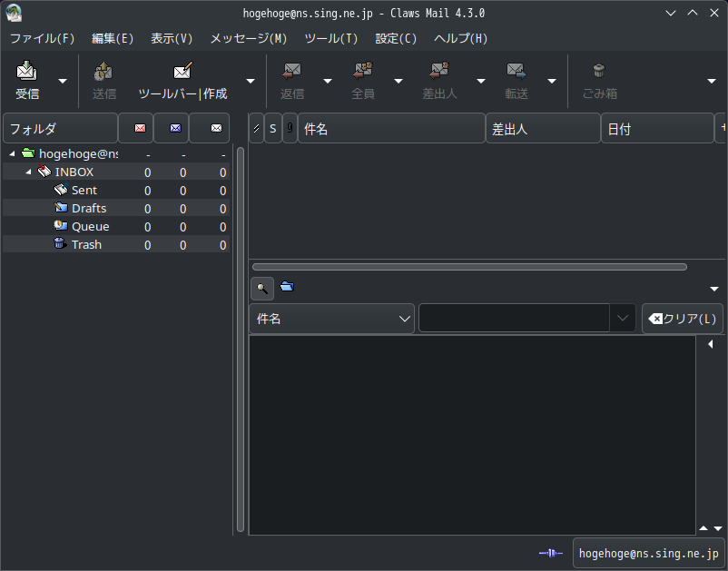Click the new messages column header icon
Viewport: 728px width, 571px height.
point(140,128)
